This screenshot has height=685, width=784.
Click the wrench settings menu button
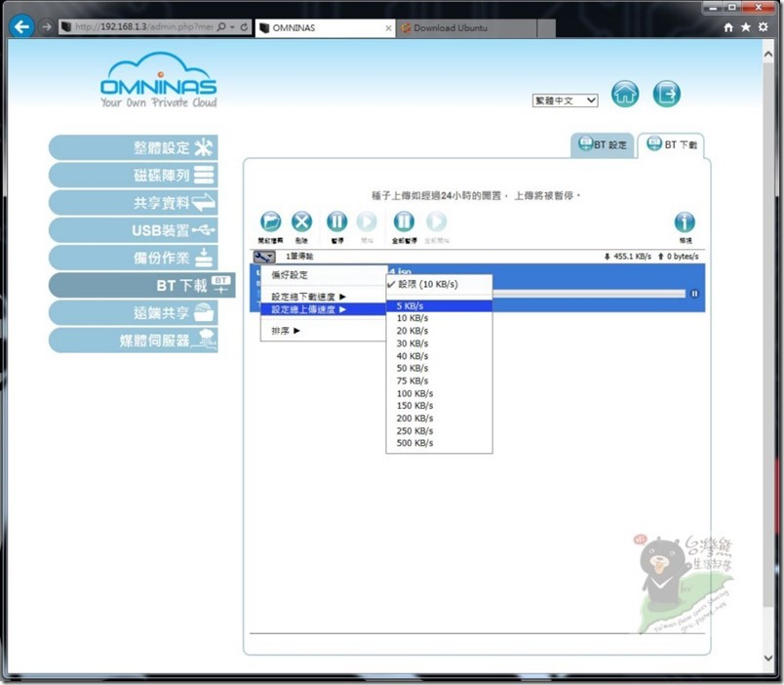[264, 257]
